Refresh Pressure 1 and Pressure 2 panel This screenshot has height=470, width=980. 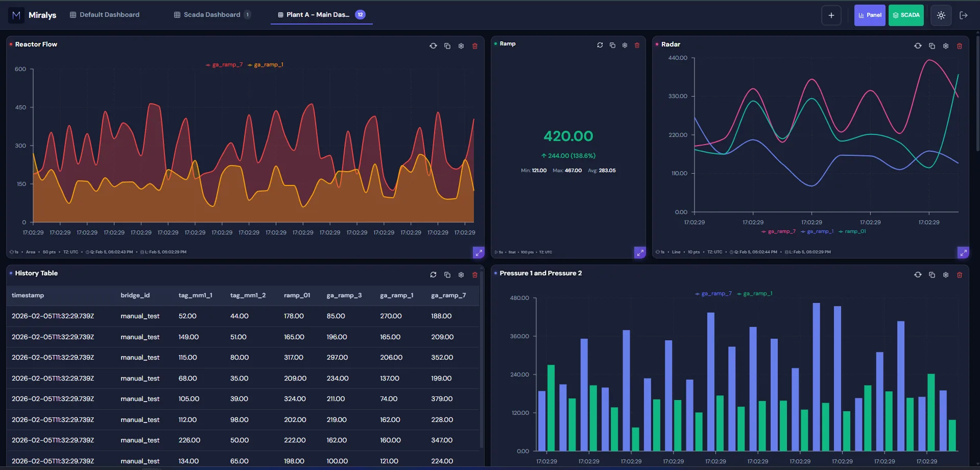click(x=918, y=275)
